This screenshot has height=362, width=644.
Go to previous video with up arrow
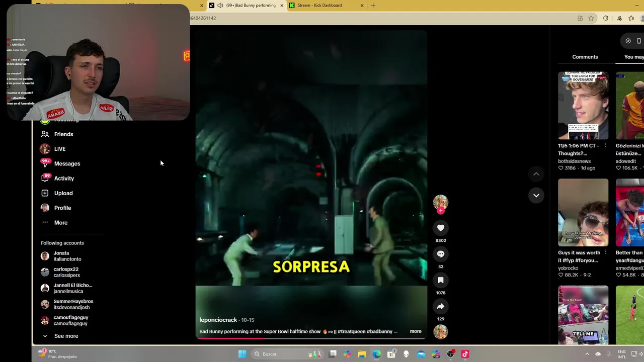pyautogui.click(x=536, y=174)
